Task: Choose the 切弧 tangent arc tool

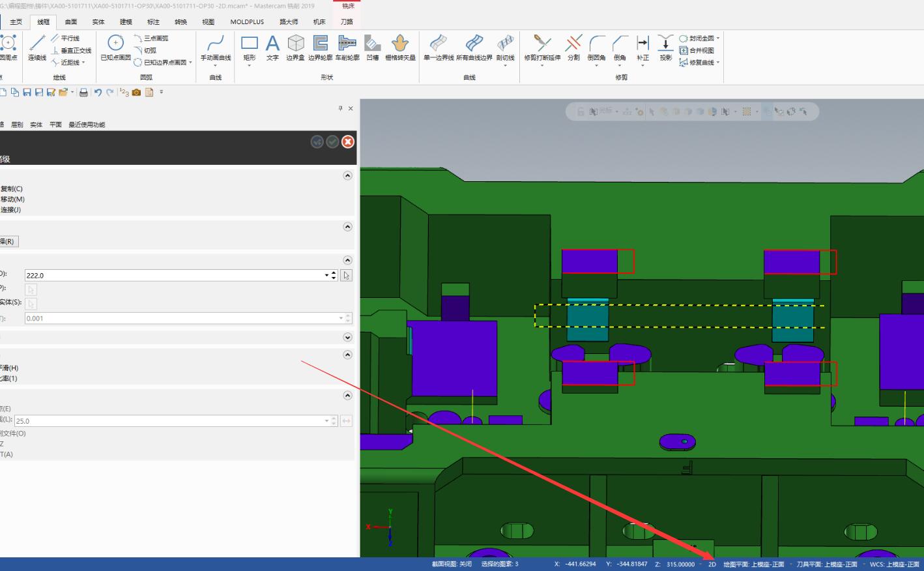Action: coord(145,50)
